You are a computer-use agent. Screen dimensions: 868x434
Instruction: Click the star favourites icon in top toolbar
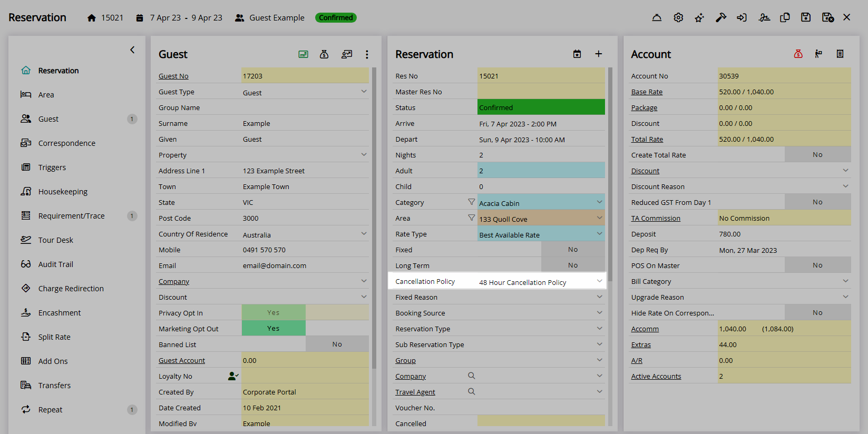699,18
